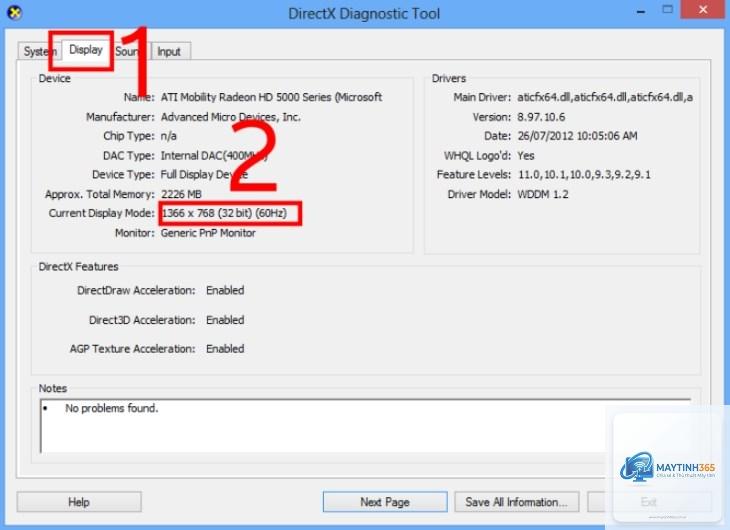730x530 pixels.
Task: Click the 'Driver Model:' label
Action: point(479,194)
